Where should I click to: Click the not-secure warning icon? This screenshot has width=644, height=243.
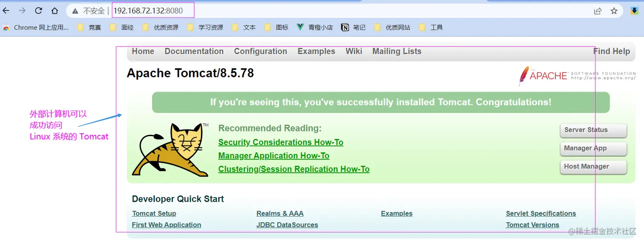[75, 11]
